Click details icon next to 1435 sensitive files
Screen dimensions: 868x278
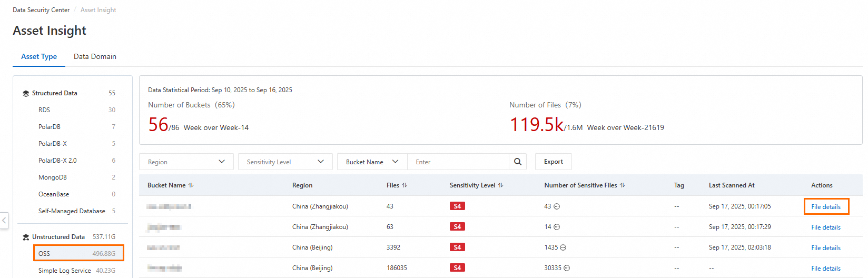coord(563,247)
